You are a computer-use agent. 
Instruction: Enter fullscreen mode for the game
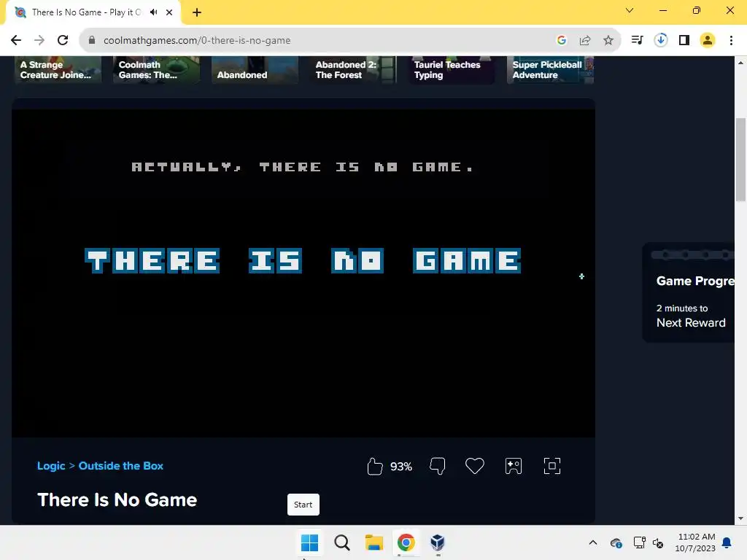pos(552,466)
